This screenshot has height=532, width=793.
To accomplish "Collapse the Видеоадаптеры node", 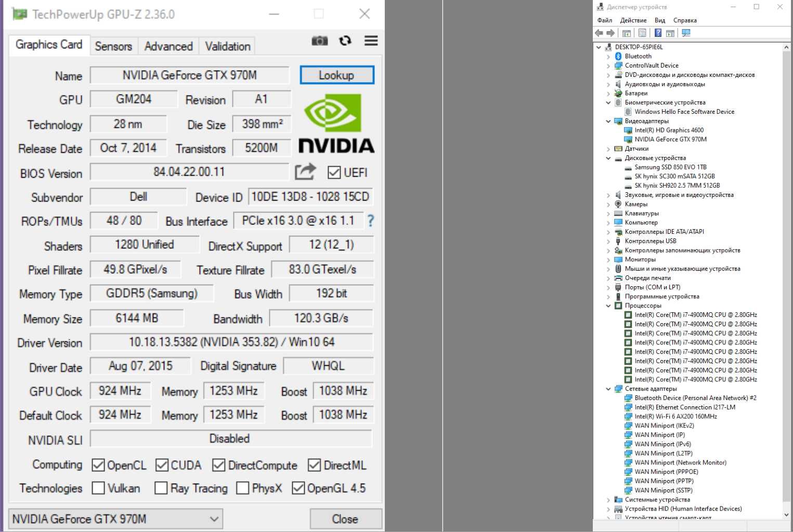I will point(608,121).
